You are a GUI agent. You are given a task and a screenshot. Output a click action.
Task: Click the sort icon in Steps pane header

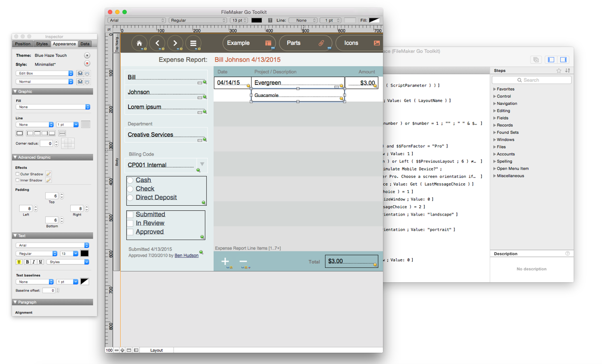coord(567,71)
